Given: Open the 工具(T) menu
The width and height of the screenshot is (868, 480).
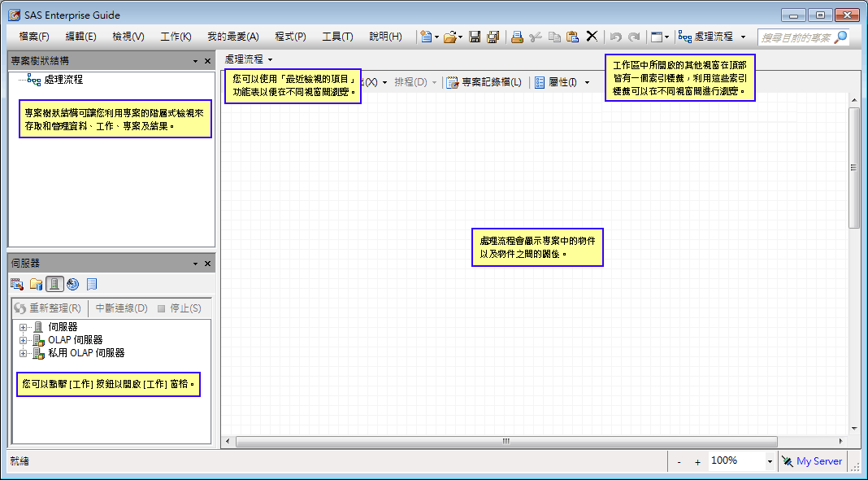Looking at the screenshot, I should 337,37.
